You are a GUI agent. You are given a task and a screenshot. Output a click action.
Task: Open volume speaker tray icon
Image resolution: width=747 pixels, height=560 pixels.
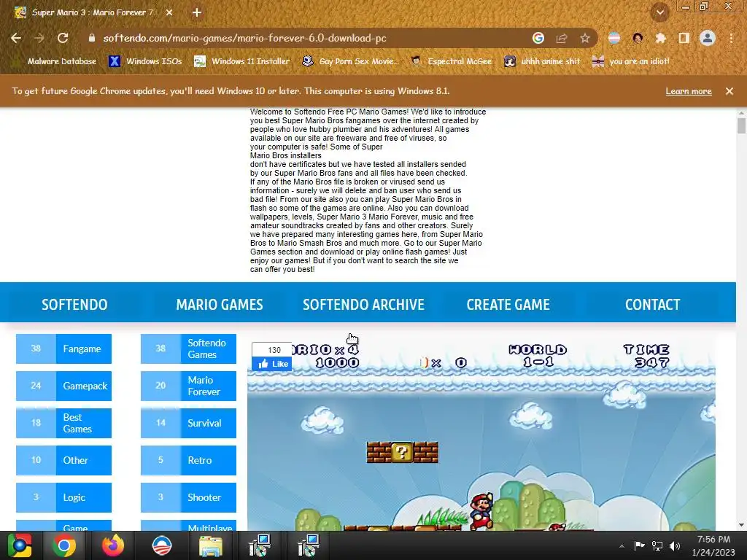(x=675, y=545)
